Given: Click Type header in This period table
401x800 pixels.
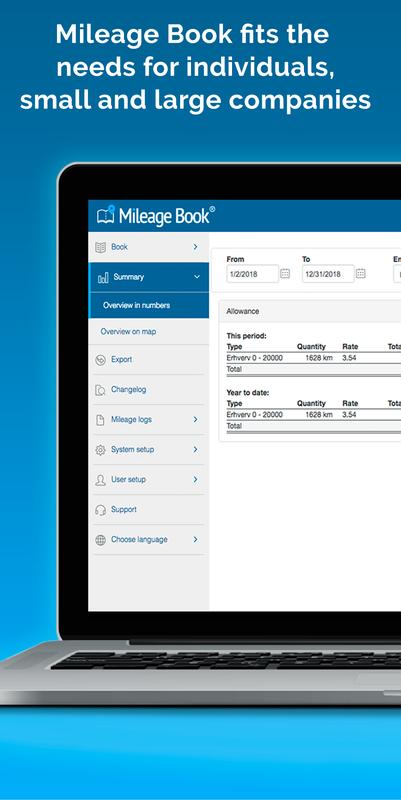Looking at the screenshot, I should point(234,346).
